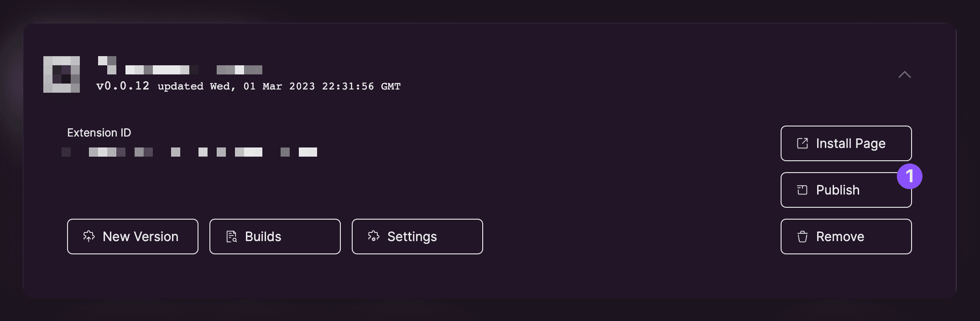Screen dimensions: 980x321
Task: Click the "Extension ID" label
Action: tap(99, 133)
